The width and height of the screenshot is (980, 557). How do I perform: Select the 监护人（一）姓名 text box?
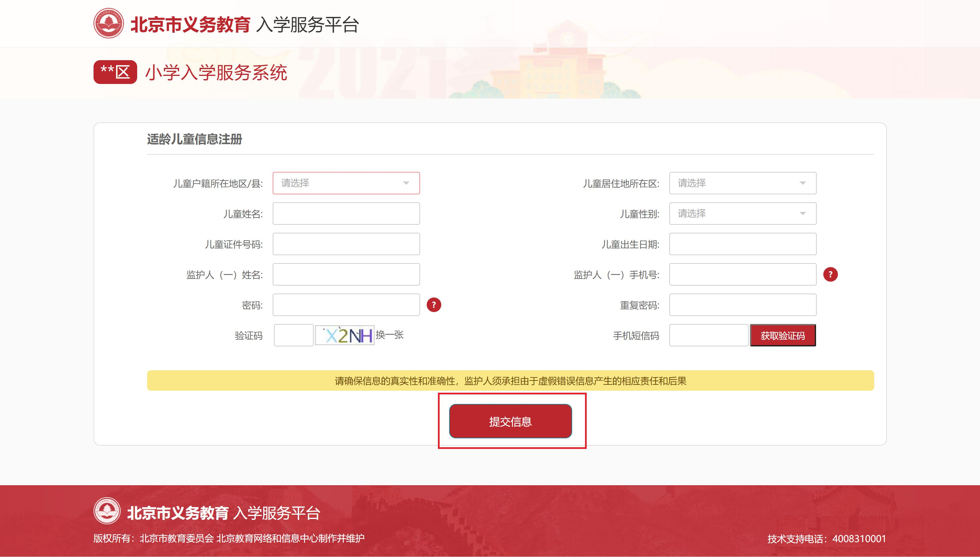[346, 274]
